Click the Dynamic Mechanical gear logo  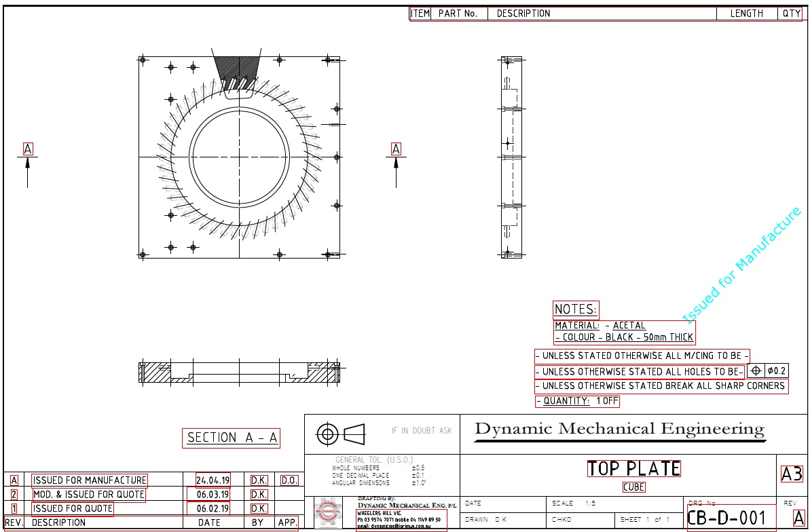(x=327, y=513)
